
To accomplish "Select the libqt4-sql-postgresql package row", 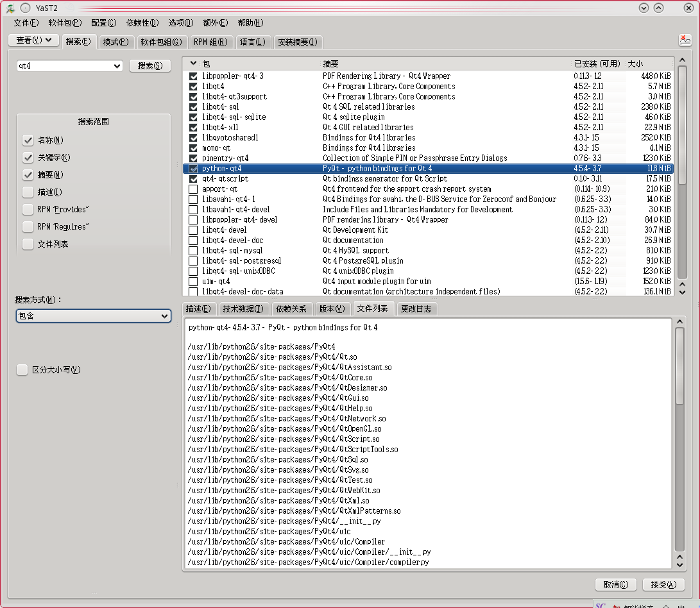I will [428, 261].
